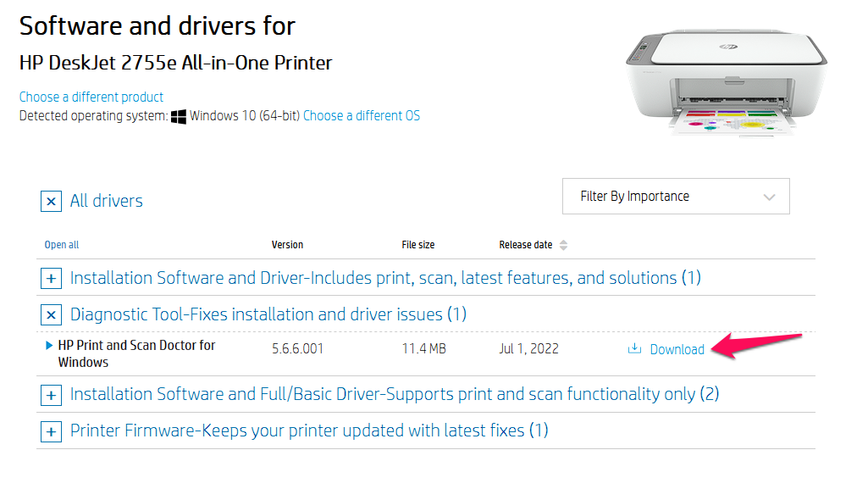Screen dimensions: 868x500
Task: Click the HP DeskJet printer product image
Action: click(x=727, y=81)
